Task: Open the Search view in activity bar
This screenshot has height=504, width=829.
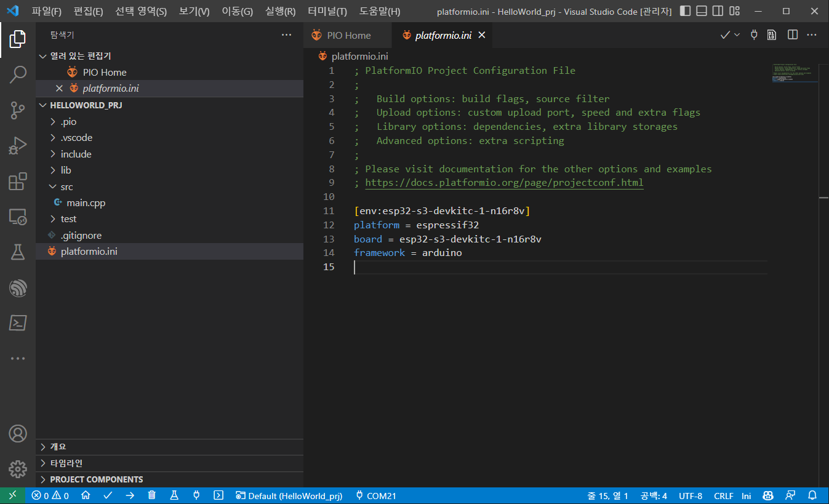Action: pyautogui.click(x=17, y=75)
